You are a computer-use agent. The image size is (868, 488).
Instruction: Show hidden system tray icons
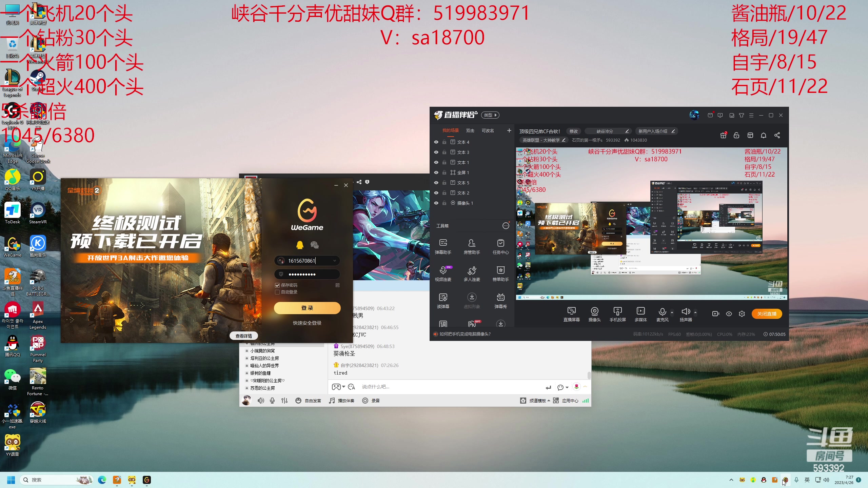(731, 480)
